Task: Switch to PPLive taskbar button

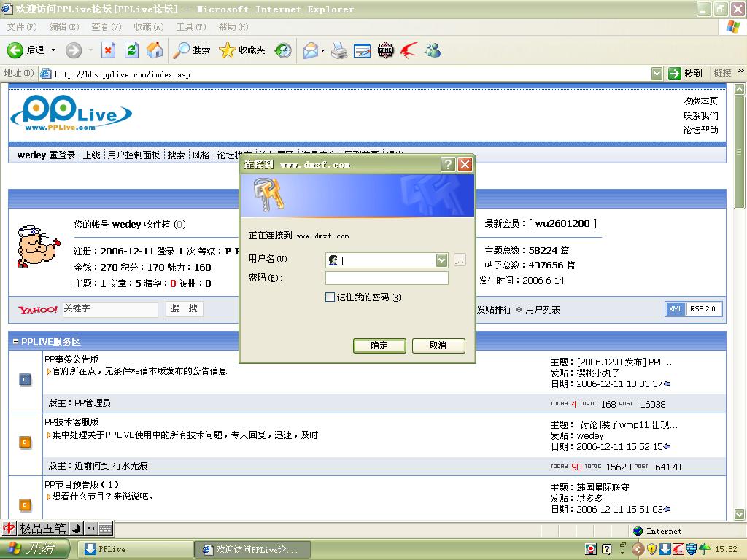Action: click(x=135, y=550)
